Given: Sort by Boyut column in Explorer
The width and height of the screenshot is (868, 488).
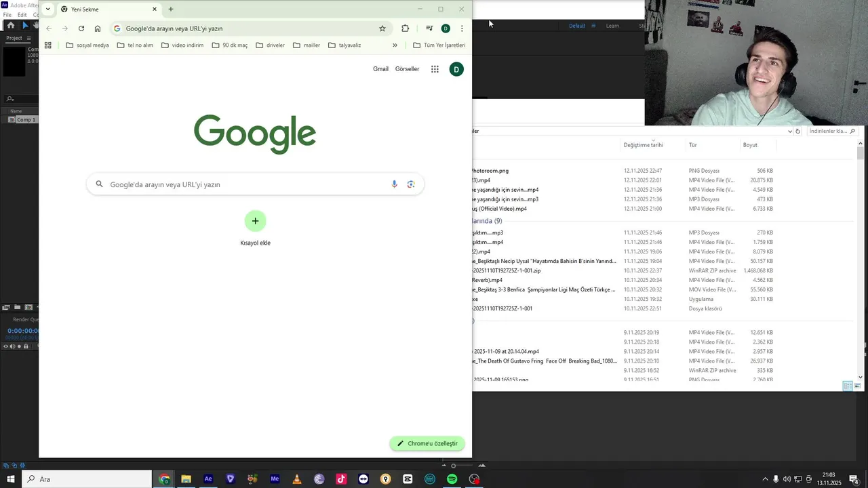Looking at the screenshot, I should [750, 145].
